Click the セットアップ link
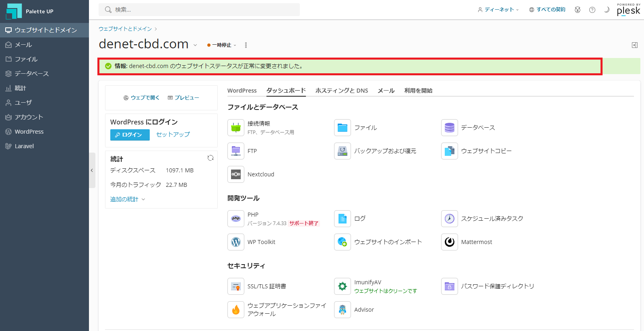The width and height of the screenshot is (644, 331). tap(173, 134)
